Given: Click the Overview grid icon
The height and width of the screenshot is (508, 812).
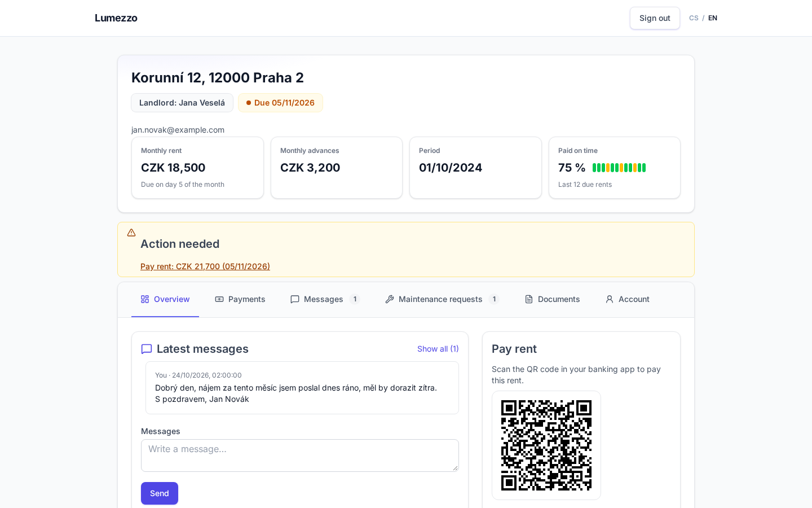Looking at the screenshot, I should pos(145,299).
